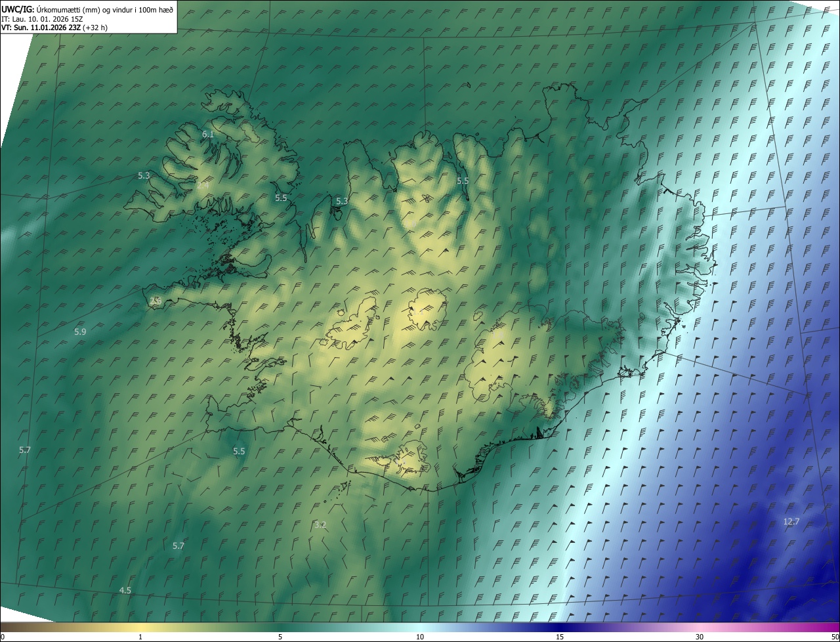Click tick label "10" on the colour scale
The image size is (840, 642).
point(420,637)
